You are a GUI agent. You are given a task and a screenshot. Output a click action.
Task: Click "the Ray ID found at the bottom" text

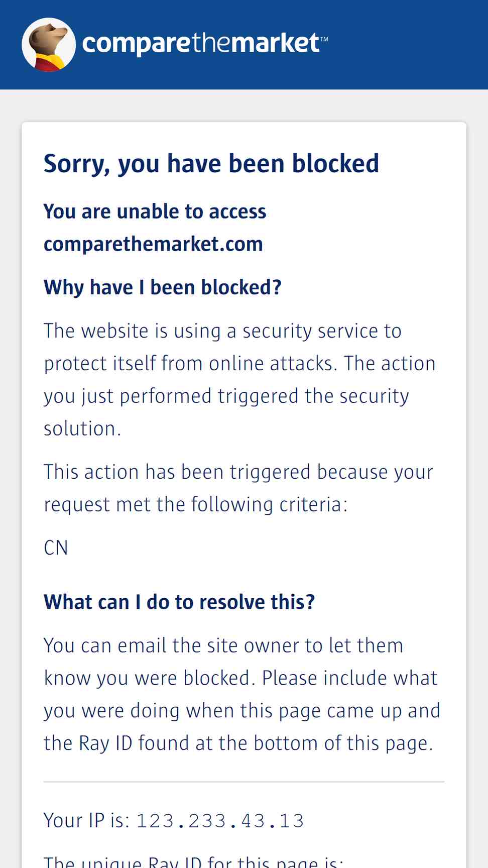(181, 743)
